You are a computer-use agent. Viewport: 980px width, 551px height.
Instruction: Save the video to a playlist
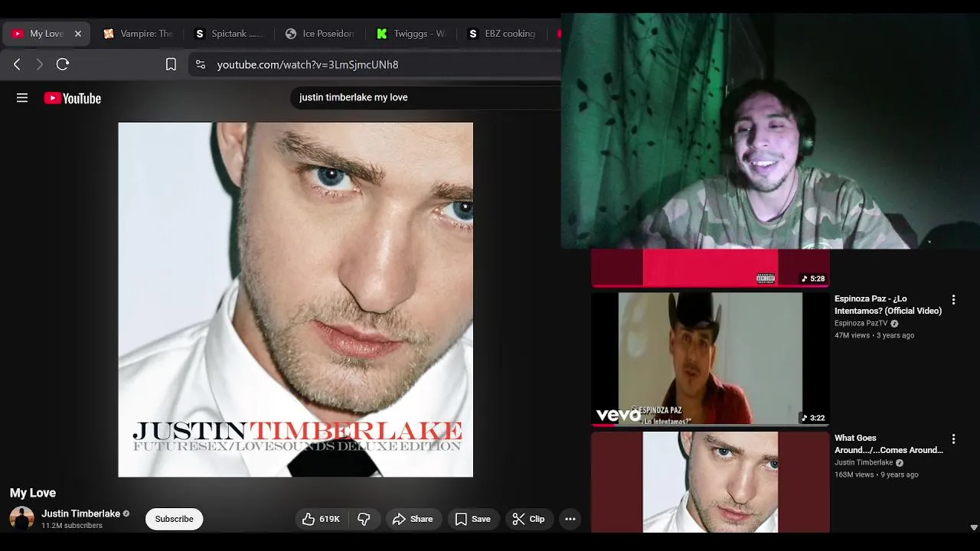click(472, 519)
